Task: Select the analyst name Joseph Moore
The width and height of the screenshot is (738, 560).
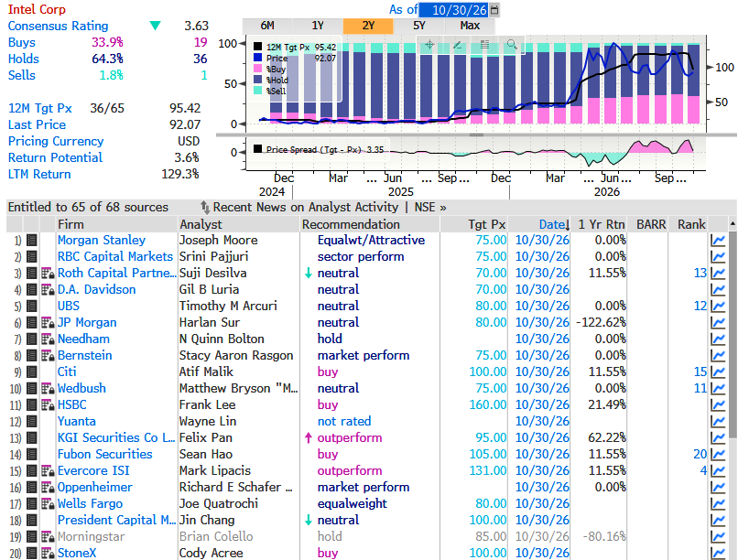Action: pyautogui.click(x=219, y=241)
